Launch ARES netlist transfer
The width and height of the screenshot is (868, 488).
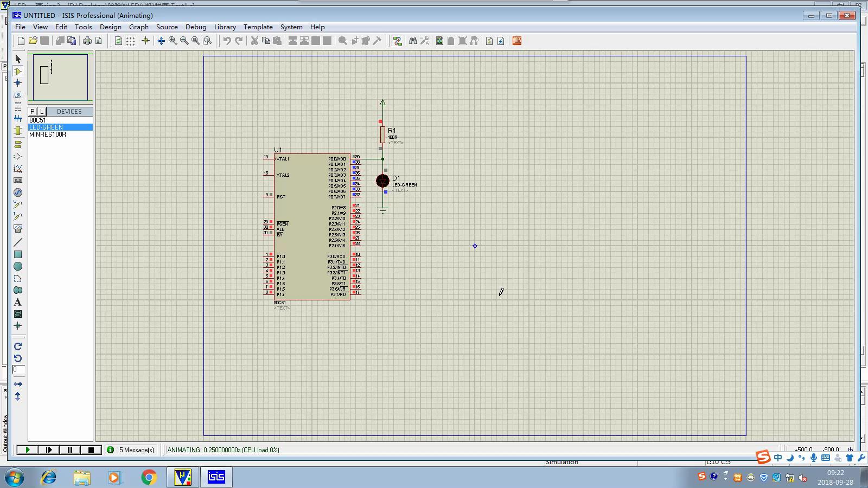pyautogui.click(x=516, y=41)
